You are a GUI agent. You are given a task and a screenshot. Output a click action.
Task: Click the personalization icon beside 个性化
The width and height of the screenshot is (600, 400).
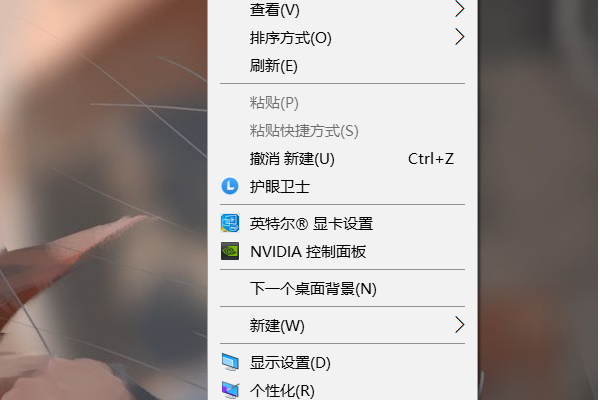tap(230, 390)
